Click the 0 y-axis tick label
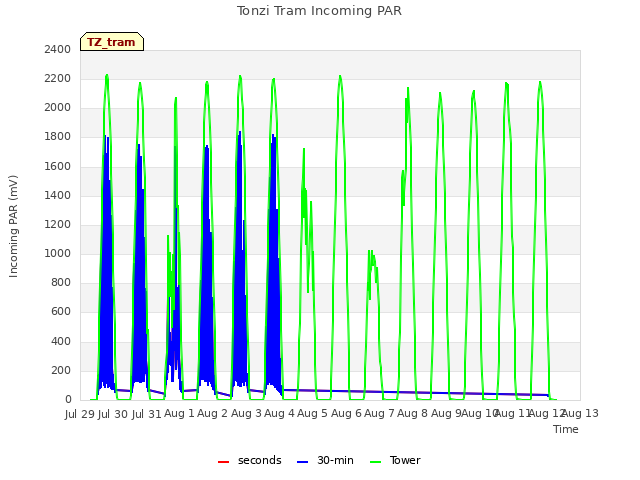Image resolution: width=640 pixels, height=480 pixels. 68,400
